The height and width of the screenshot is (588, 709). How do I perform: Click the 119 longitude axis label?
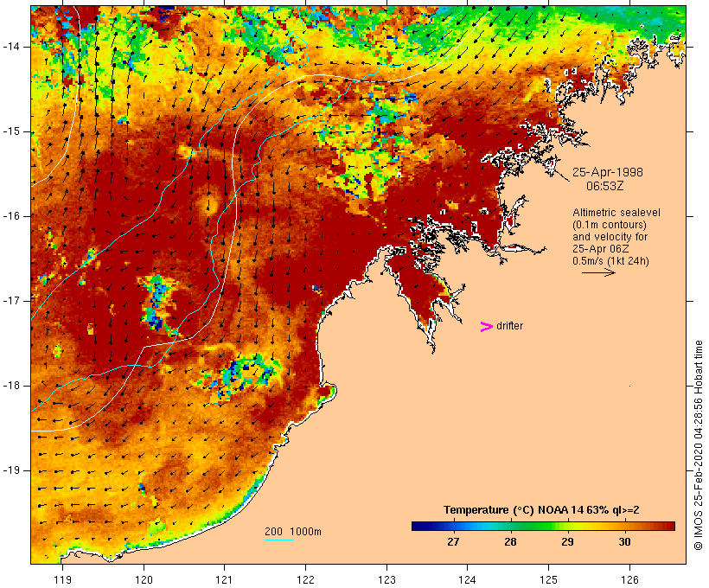click(x=62, y=579)
